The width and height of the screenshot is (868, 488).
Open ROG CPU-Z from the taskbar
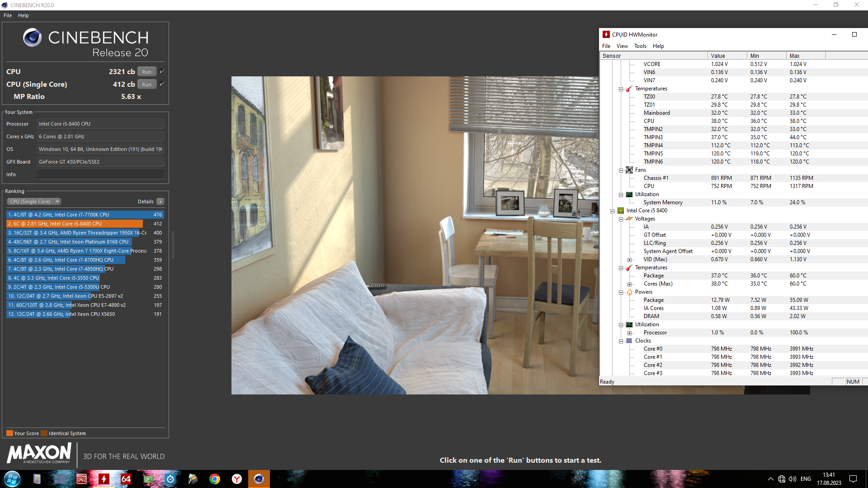pyautogui.click(x=82, y=479)
